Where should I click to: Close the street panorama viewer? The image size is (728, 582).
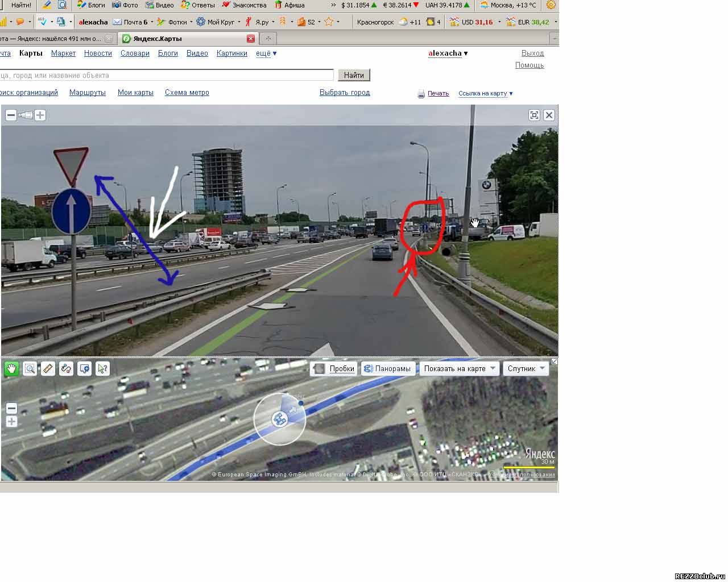(549, 115)
